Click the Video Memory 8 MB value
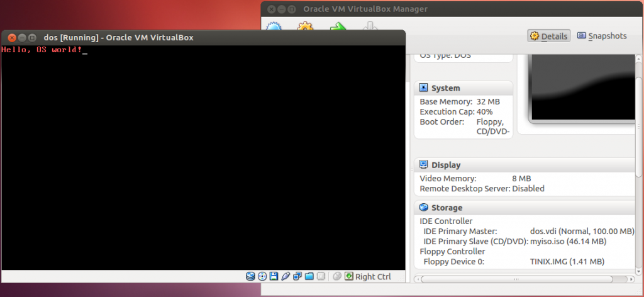This screenshot has height=297, width=644. pos(521,179)
